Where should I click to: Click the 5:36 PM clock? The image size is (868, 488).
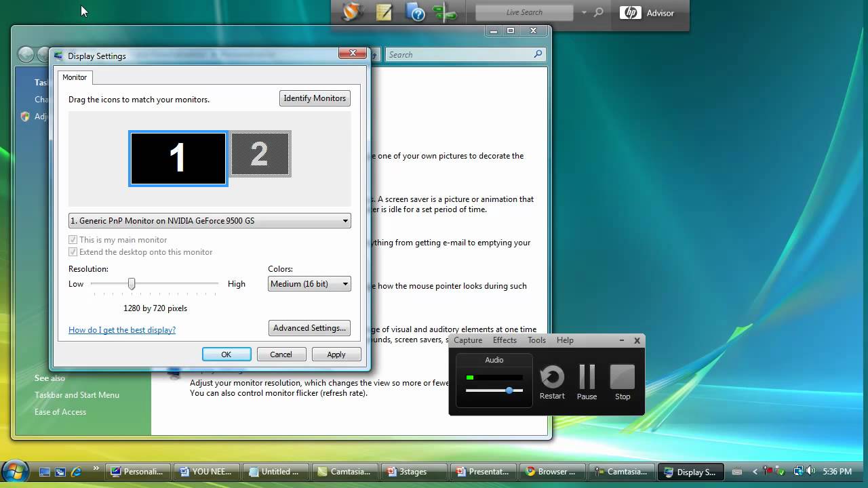(837, 472)
